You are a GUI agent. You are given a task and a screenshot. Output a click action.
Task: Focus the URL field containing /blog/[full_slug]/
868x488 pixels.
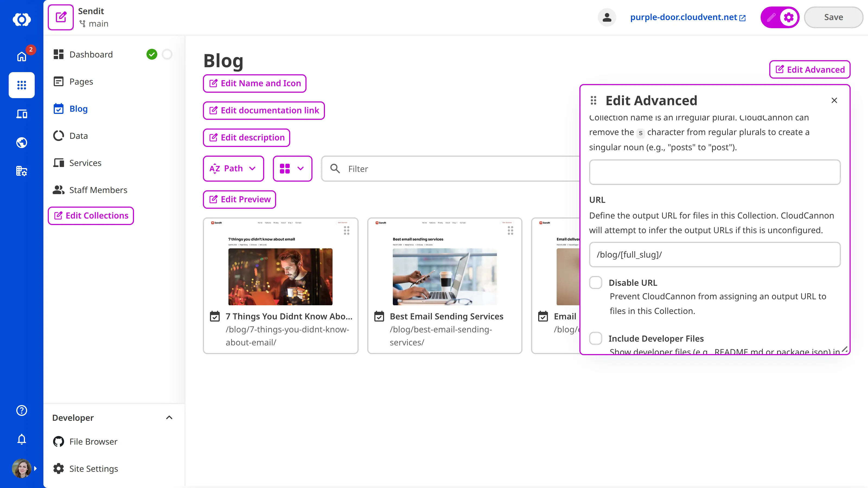714,255
